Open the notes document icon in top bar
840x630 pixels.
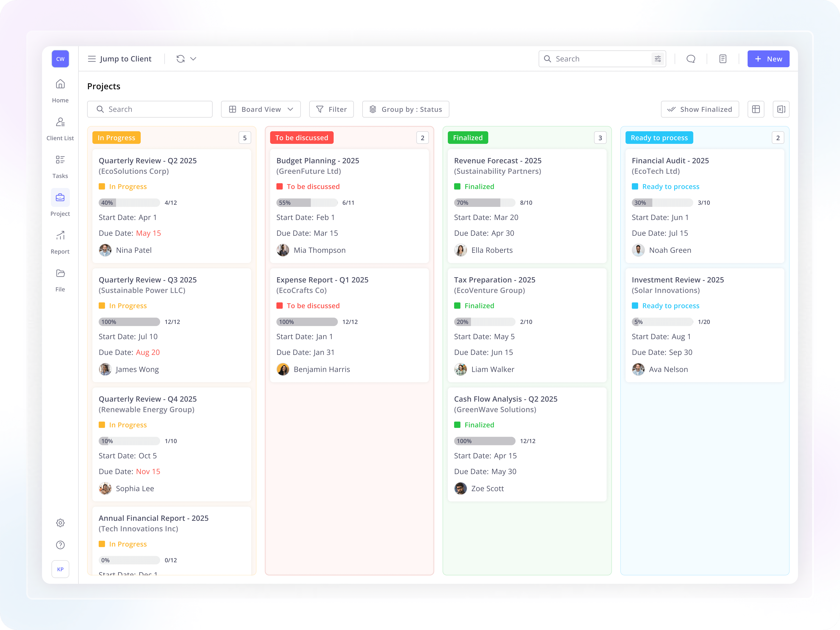click(x=723, y=59)
